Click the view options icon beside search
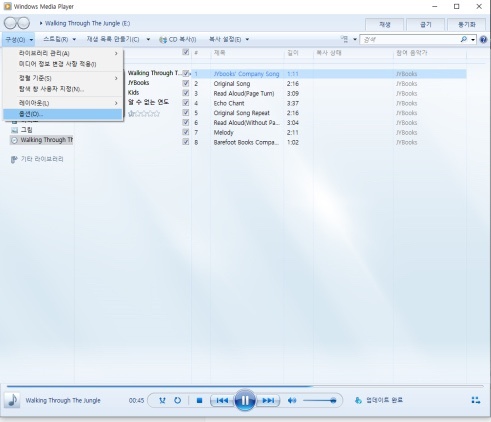The image size is (491, 422). pyautogui.click(x=344, y=39)
